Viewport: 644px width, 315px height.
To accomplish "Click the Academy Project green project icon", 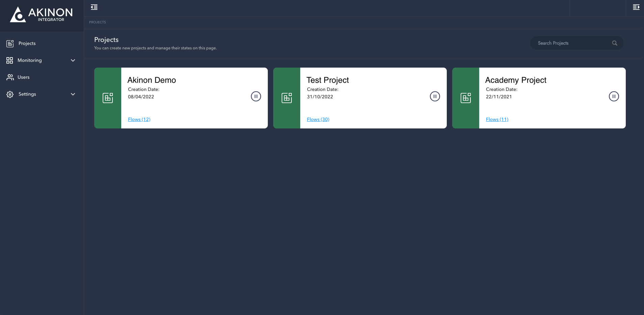I will tap(466, 98).
